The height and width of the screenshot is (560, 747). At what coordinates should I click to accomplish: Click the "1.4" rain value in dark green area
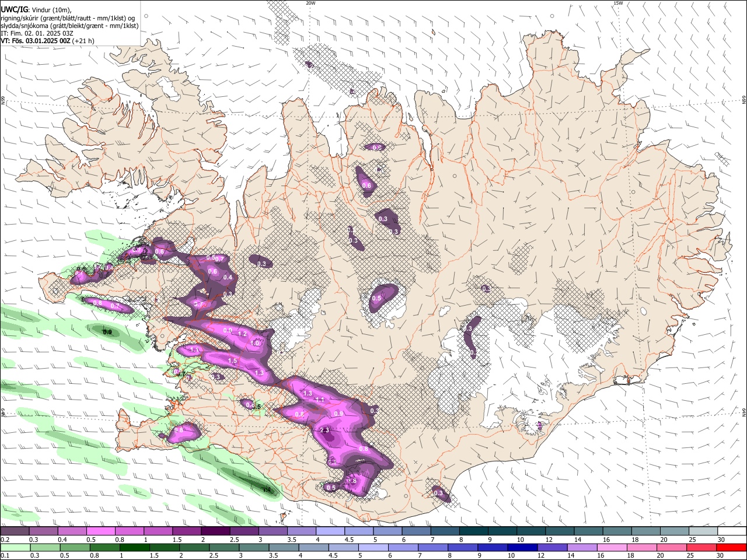pos(267,490)
